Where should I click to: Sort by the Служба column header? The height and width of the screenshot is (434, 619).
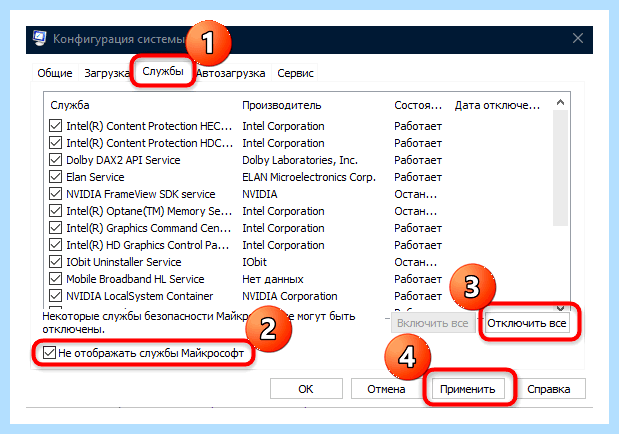pyautogui.click(x=70, y=105)
